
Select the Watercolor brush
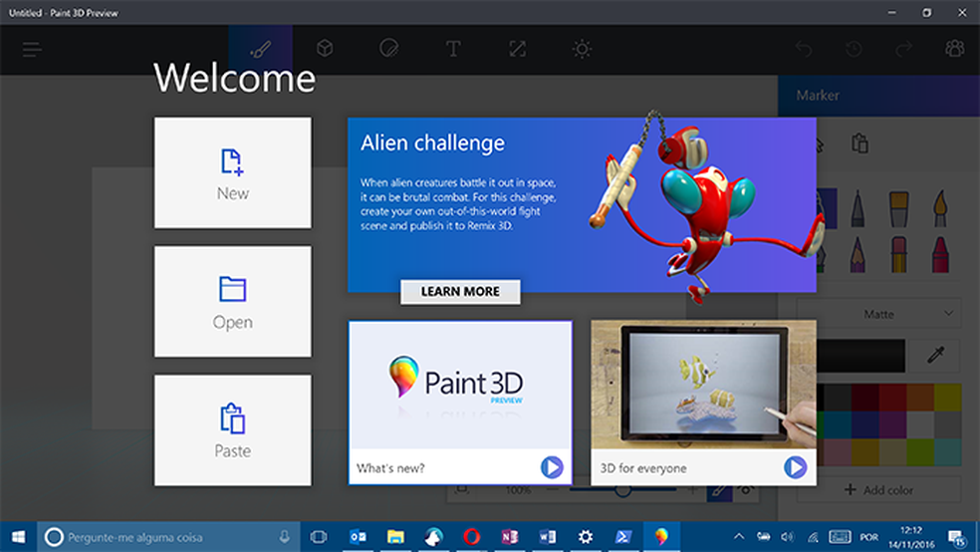click(x=940, y=208)
